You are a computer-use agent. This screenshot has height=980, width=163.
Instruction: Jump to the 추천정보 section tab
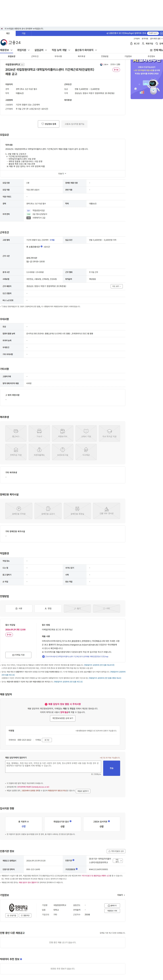(x=151, y=56)
